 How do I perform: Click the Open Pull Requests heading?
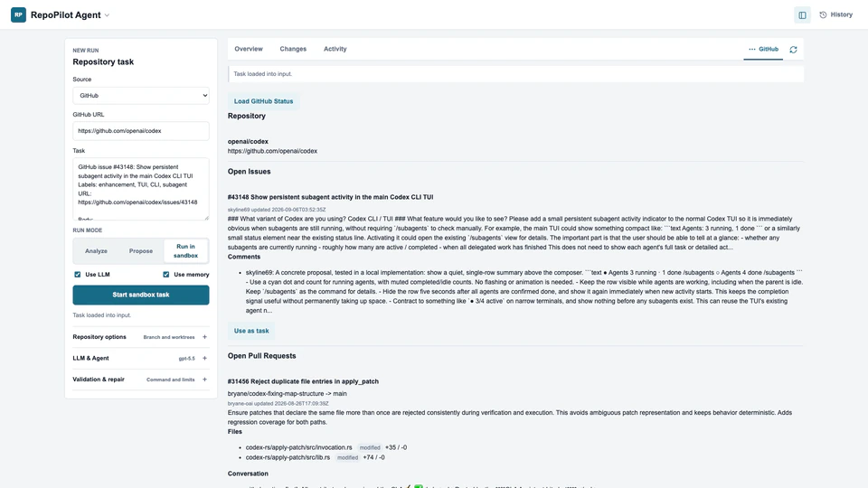262,356
